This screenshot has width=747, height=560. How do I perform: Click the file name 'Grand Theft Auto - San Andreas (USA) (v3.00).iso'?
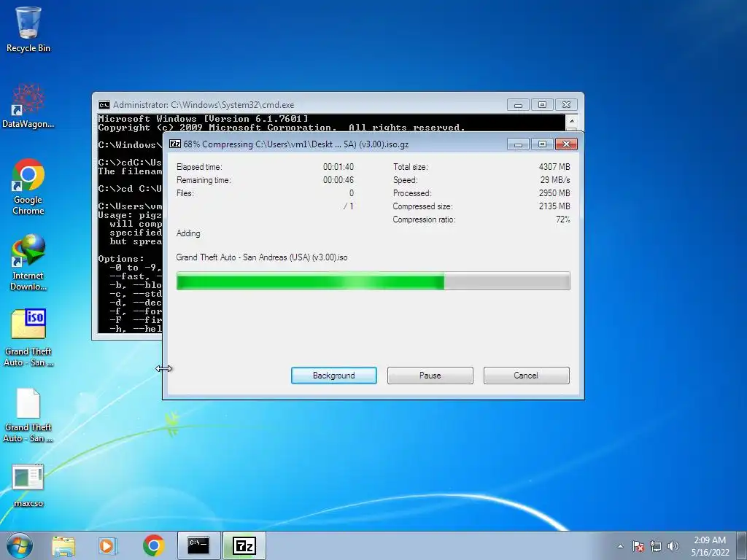click(x=262, y=257)
